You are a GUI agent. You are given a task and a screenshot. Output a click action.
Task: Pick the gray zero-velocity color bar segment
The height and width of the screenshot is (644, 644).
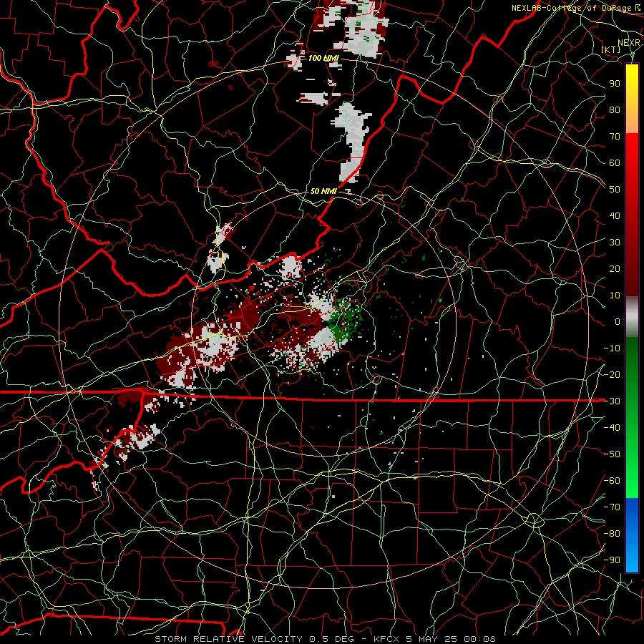click(x=632, y=317)
